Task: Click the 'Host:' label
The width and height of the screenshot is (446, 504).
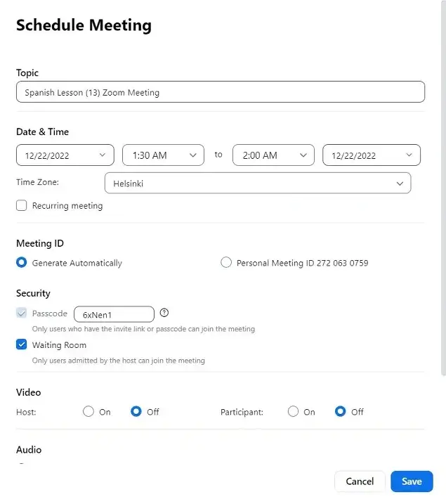Action: coord(26,412)
